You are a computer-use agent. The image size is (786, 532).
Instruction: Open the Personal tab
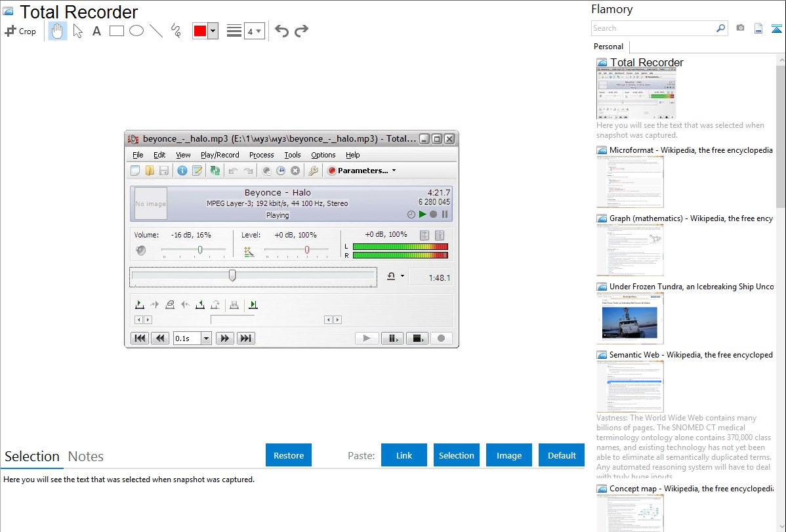(608, 47)
